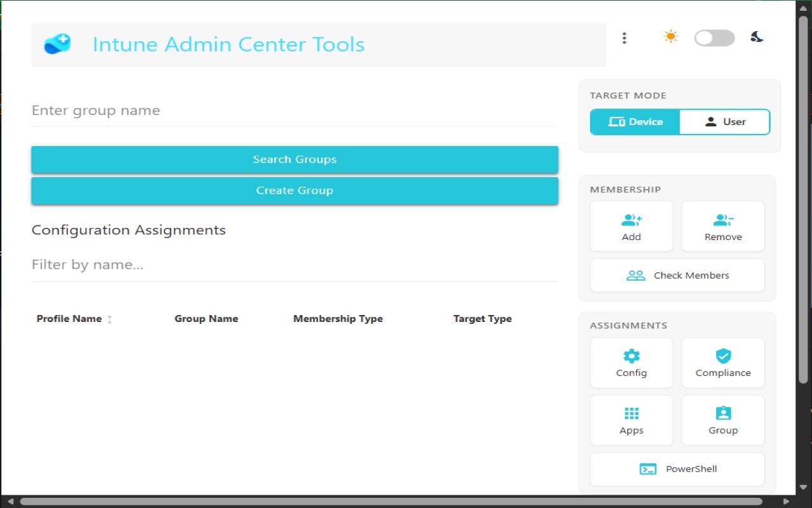Viewport: 812px width, 508px height.
Task: Open Compliance assignments
Action: (723, 363)
